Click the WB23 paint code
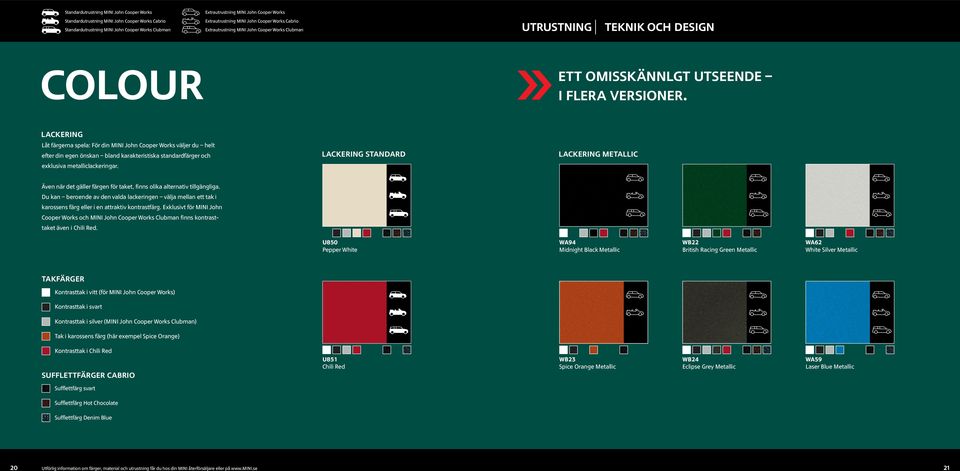 click(x=567, y=360)
